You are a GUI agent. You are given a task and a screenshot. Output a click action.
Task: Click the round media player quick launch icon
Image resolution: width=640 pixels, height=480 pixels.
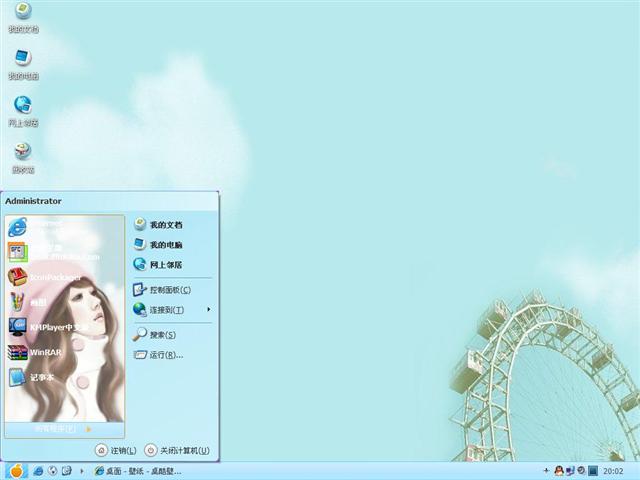click(x=53, y=471)
